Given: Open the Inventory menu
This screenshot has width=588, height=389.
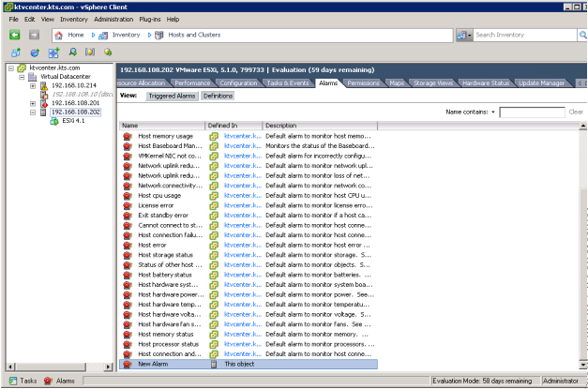Looking at the screenshot, I should (74, 19).
